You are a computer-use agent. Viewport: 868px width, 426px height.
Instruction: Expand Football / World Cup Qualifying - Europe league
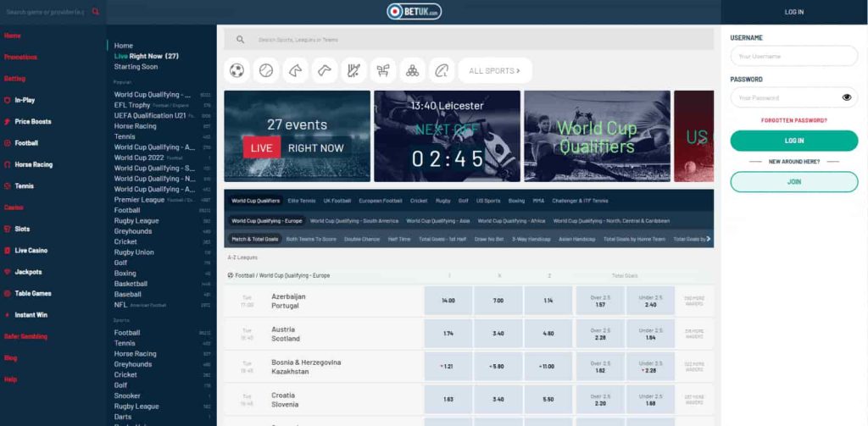(x=280, y=275)
